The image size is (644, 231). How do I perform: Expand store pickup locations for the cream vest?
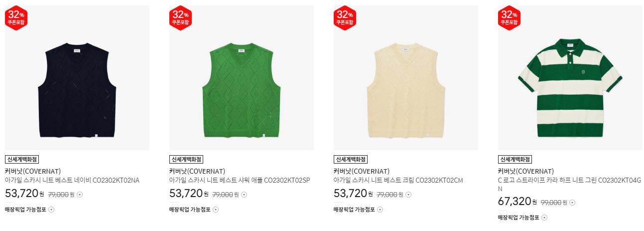(x=380, y=210)
